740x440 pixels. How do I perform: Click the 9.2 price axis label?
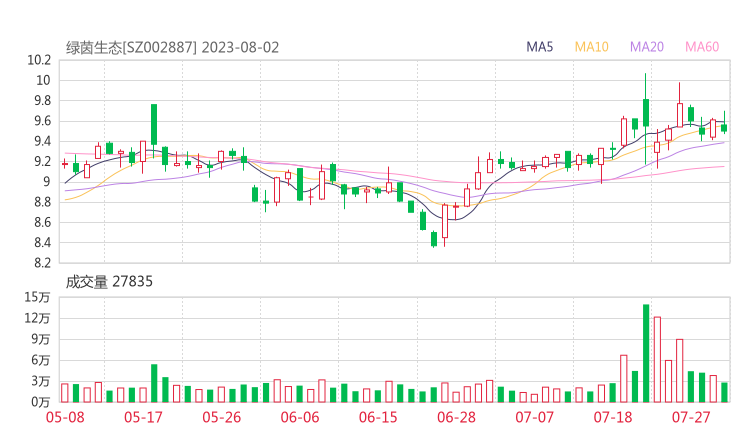tap(42, 161)
